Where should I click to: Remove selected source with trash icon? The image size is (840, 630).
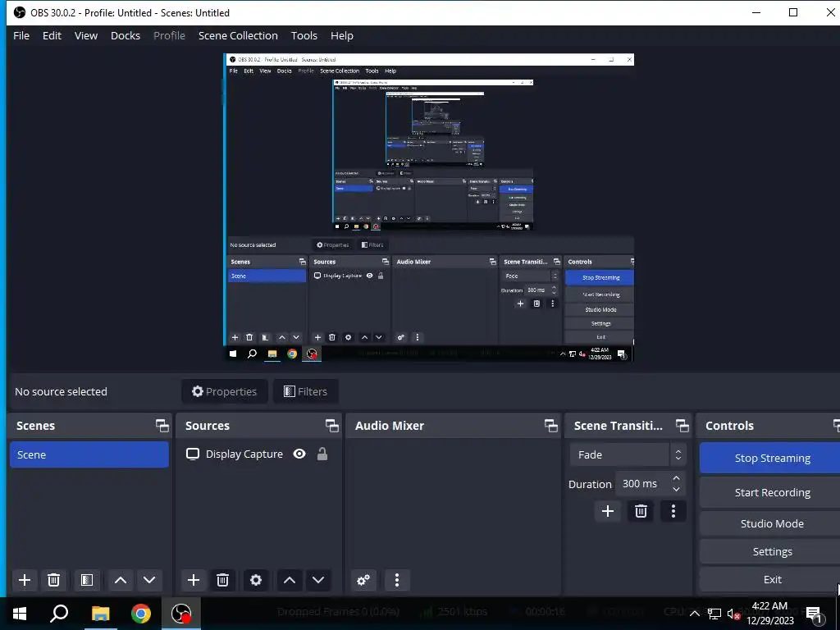pos(223,580)
